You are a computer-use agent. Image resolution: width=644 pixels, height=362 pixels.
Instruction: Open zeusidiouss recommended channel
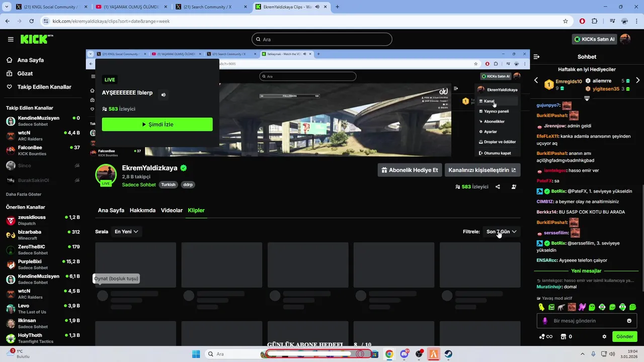tap(43, 220)
